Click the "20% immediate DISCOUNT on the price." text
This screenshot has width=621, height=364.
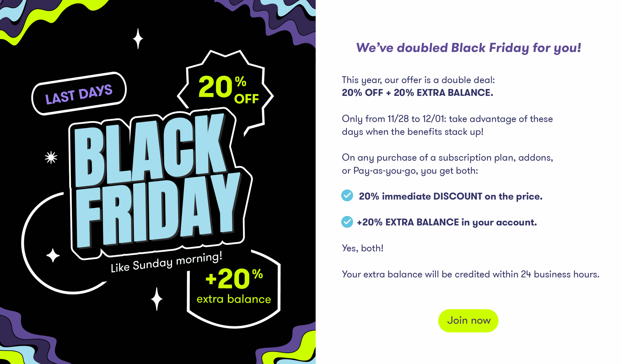[x=450, y=196]
